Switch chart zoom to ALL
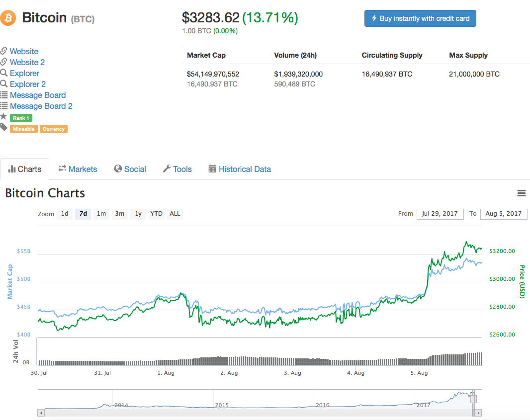This screenshot has height=420, width=530. (x=175, y=214)
